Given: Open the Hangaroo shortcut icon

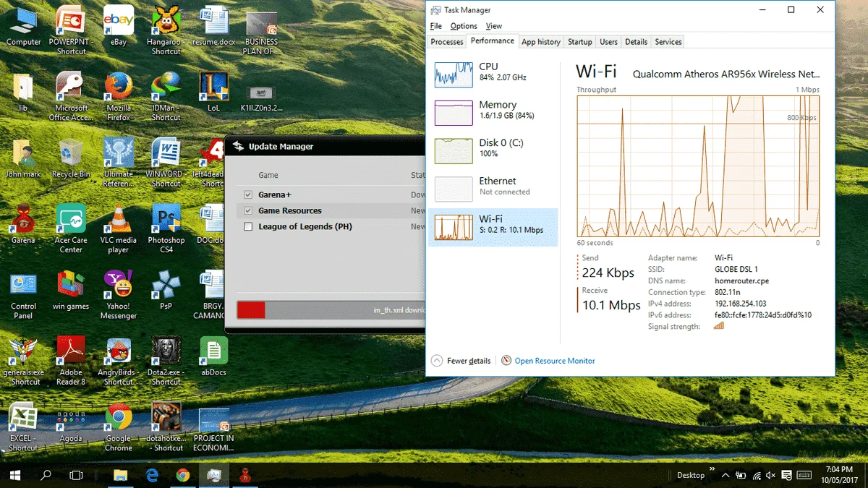Looking at the screenshot, I should coord(166,29).
